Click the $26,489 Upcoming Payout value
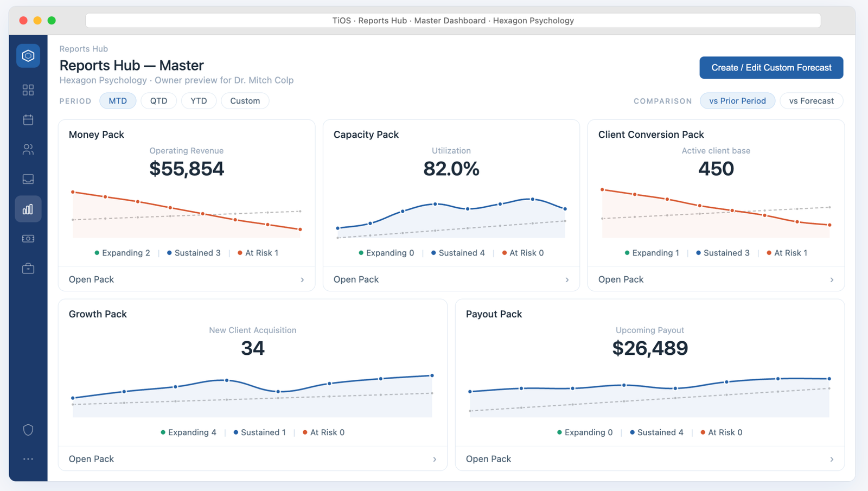This screenshot has height=491, width=868. pos(650,348)
